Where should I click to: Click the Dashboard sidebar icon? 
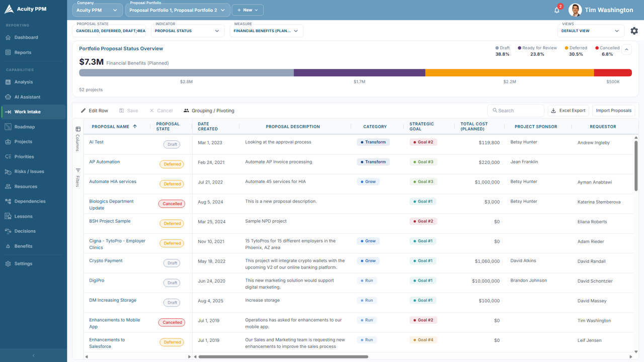[x=8, y=38]
